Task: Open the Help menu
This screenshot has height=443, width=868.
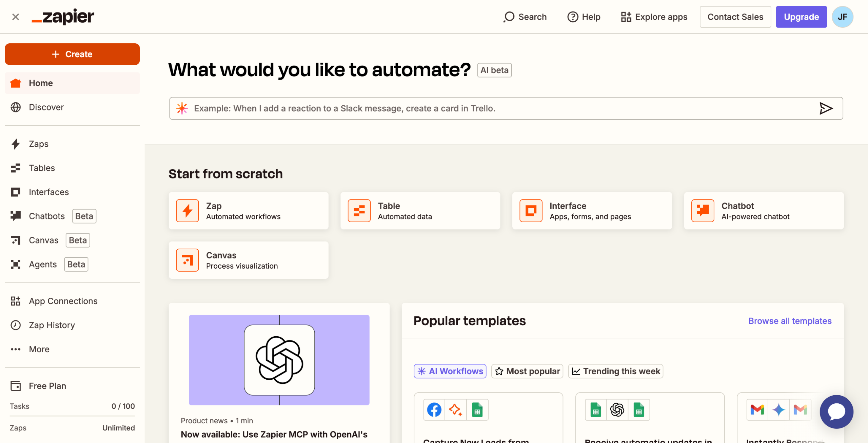Action: (584, 17)
